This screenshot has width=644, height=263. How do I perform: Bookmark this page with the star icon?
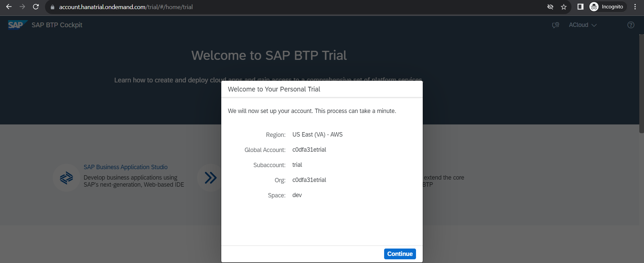(x=564, y=7)
